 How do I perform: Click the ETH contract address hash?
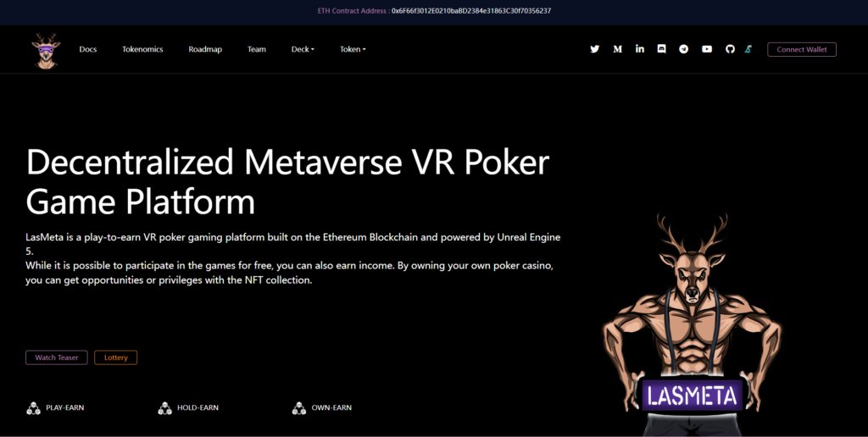tap(471, 10)
